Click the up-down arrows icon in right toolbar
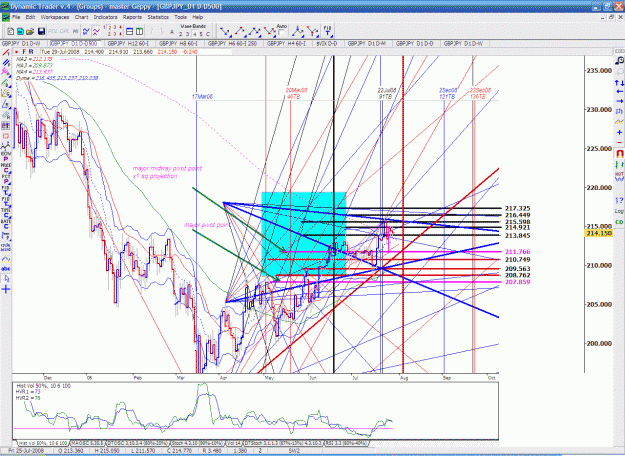The width and height of the screenshot is (625, 456). click(619, 83)
